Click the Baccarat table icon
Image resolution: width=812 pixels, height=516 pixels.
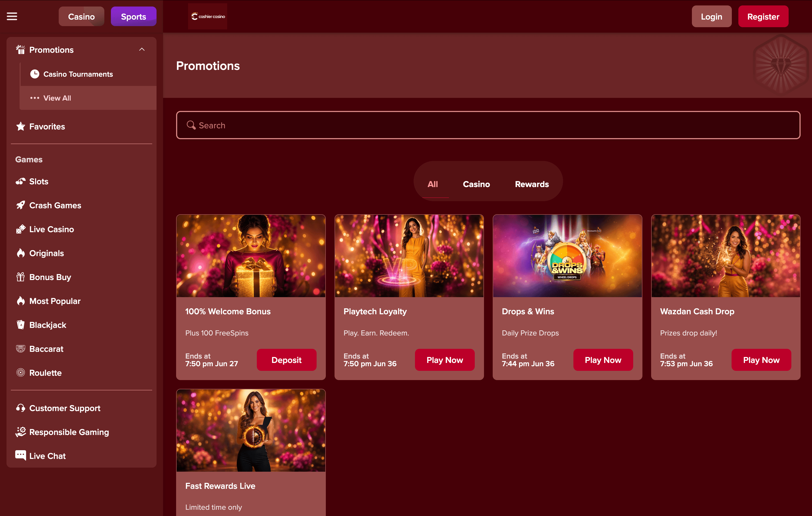point(21,349)
